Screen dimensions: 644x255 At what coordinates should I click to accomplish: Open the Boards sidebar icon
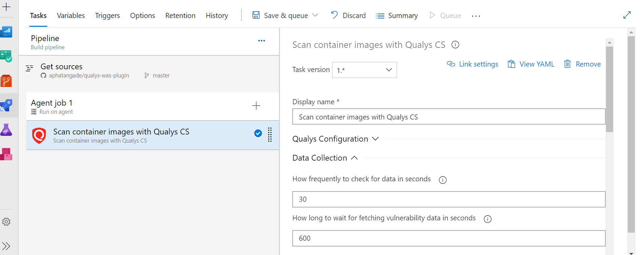[x=6, y=56]
